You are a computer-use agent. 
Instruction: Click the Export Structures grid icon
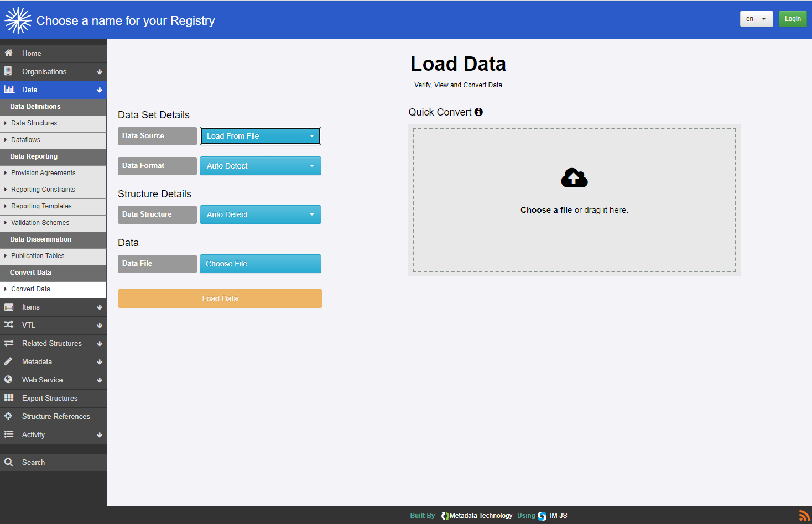click(9, 398)
